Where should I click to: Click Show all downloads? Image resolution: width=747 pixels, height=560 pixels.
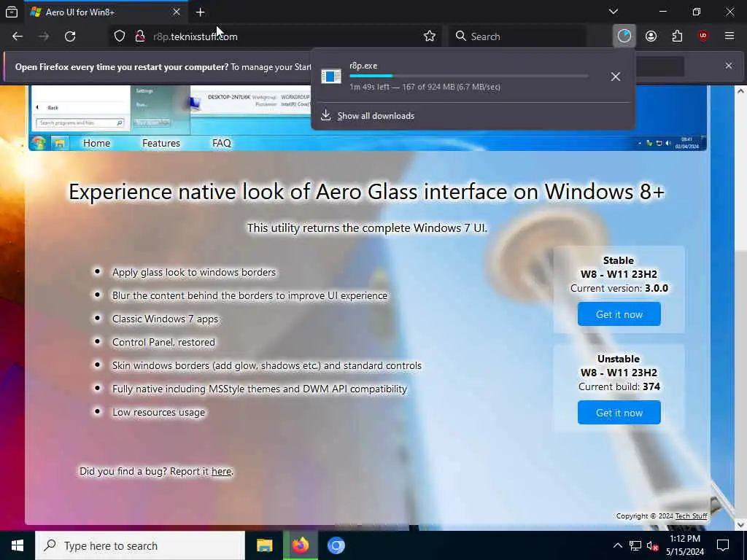pos(376,116)
